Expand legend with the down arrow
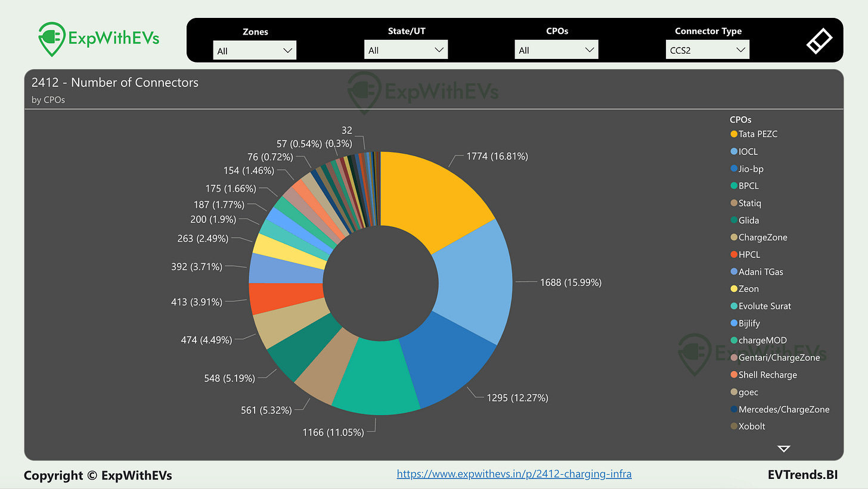Screen dimensions: 868x489 784,448
